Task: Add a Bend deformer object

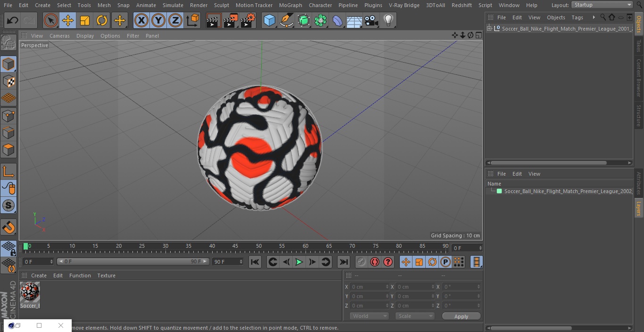Action: click(338, 21)
